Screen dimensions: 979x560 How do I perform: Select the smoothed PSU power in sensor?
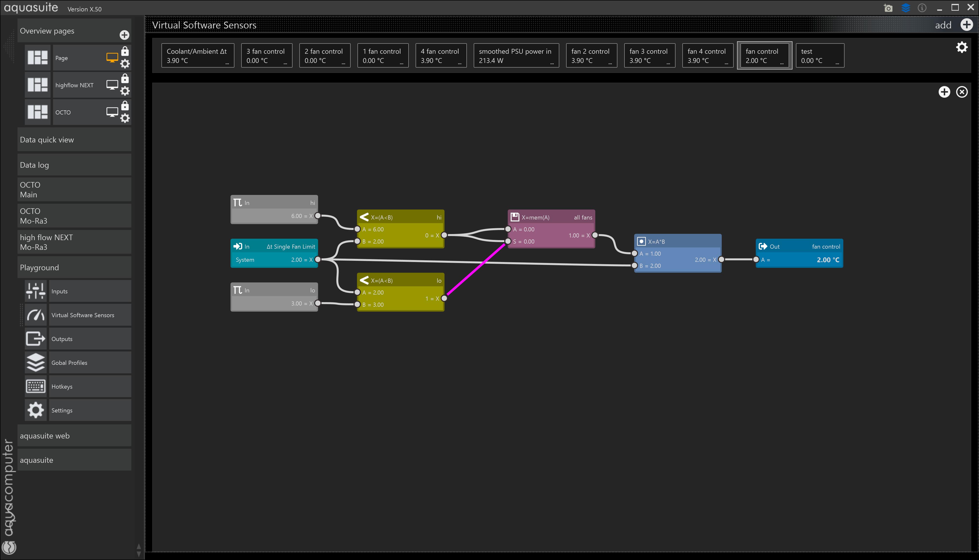[516, 55]
